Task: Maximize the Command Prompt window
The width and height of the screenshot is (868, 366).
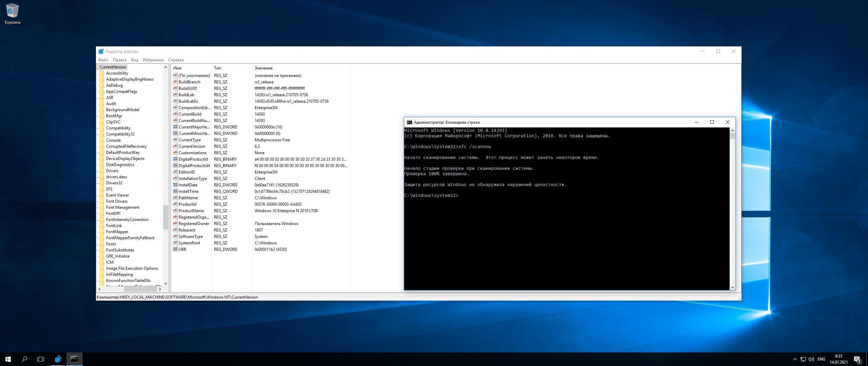Action: pos(712,122)
